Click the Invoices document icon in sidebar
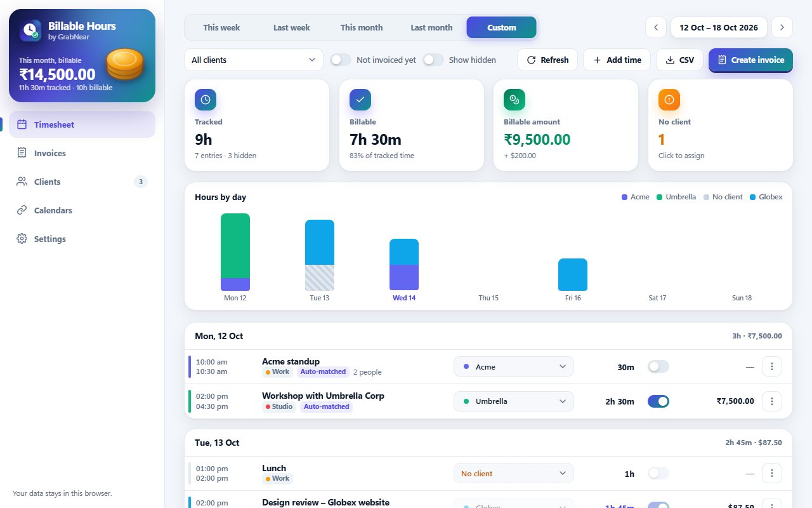 pyautogui.click(x=22, y=153)
